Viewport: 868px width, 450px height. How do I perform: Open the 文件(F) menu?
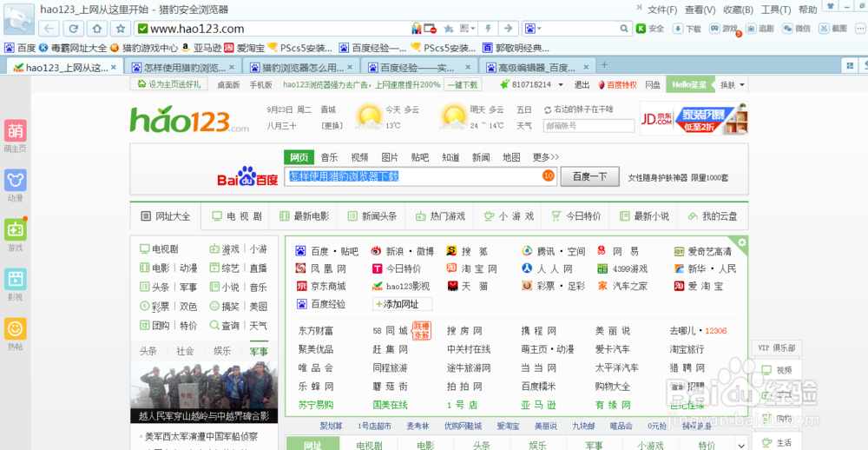(662, 10)
